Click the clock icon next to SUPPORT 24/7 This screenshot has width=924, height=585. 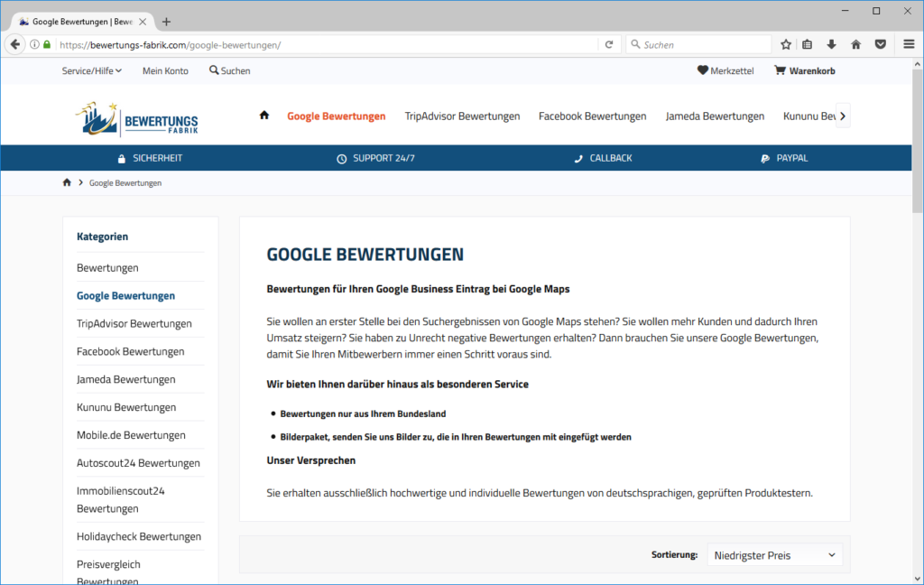(x=341, y=159)
